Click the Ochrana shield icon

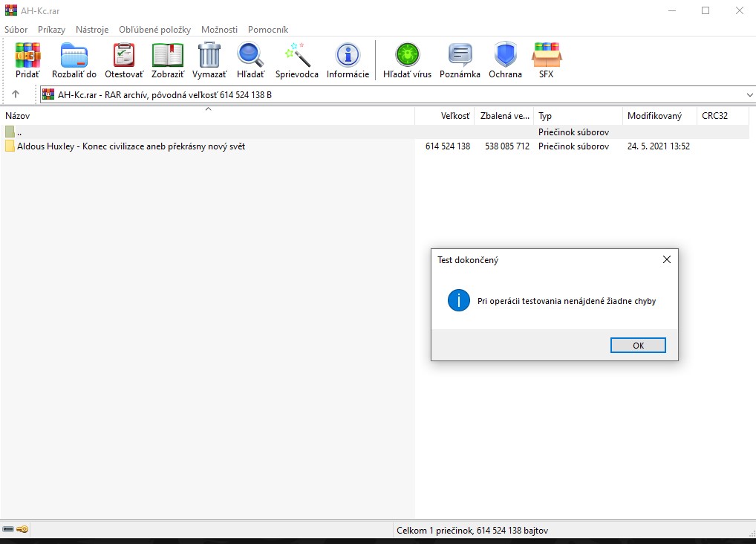point(505,54)
